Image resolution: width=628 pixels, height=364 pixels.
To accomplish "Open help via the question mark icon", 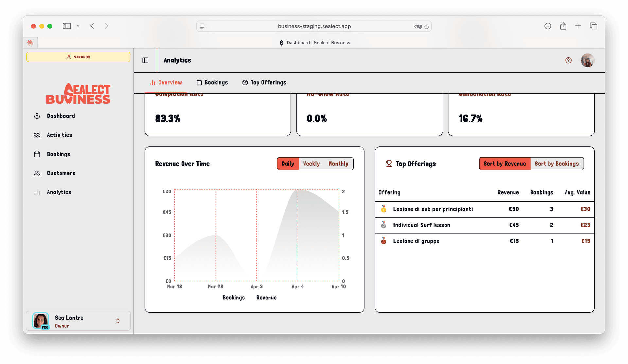I will click(568, 60).
